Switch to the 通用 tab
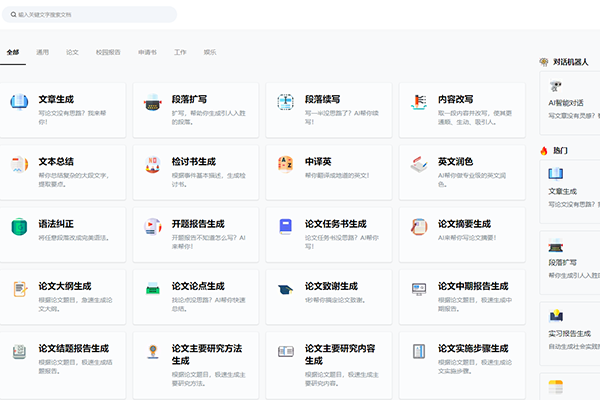The width and height of the screenshot is (600, 400). [42, 52]
